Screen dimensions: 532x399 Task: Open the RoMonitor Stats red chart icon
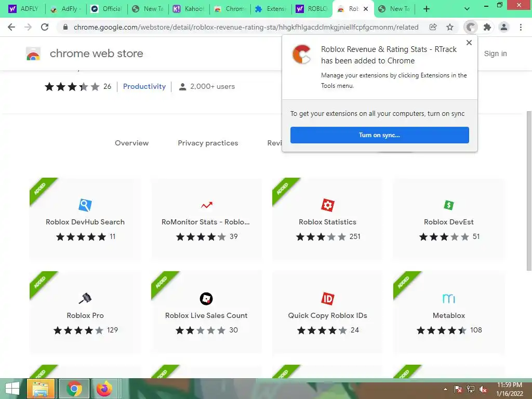click(206, 205)
